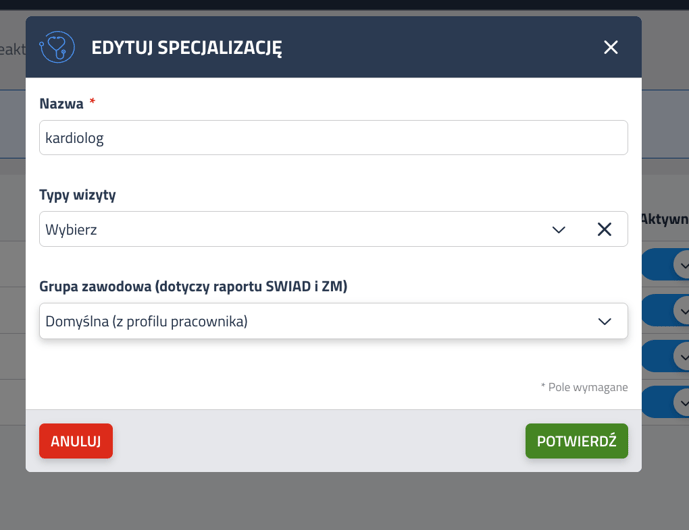This screenshot has height=530, width=689.
Task: Toggle the topmost Aktywna switch behind dialog
Action: (665, 265)
